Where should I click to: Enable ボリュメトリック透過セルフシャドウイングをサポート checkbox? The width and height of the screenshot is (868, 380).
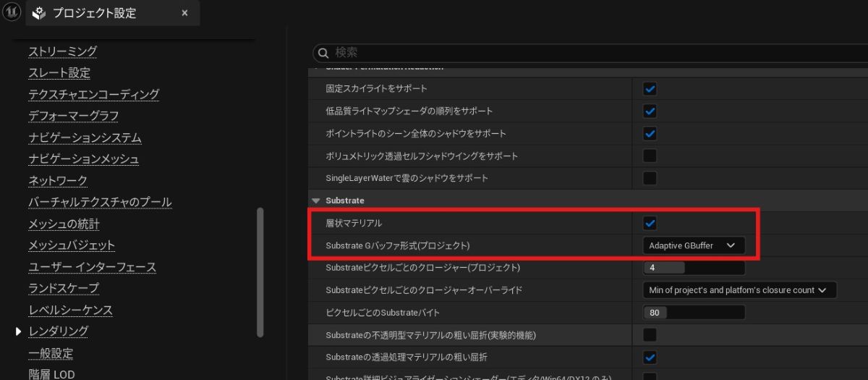coord(650,156)
